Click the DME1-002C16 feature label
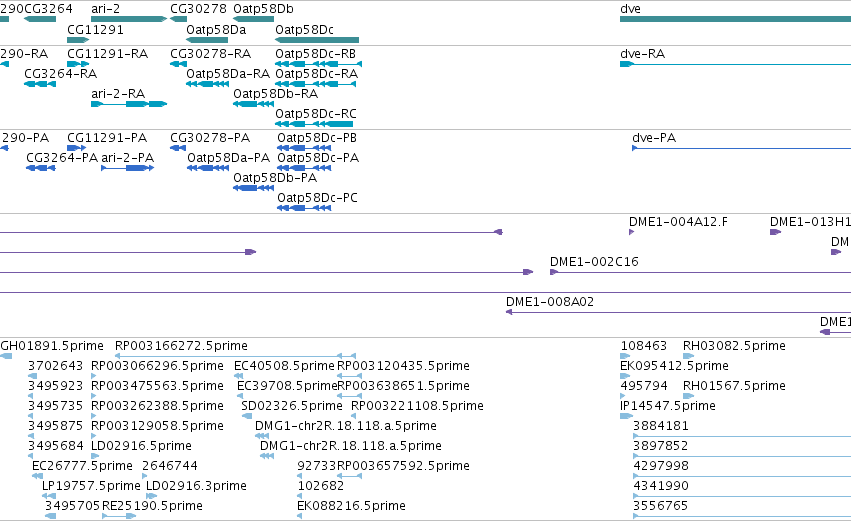The width and height of the screenshot is (851, 521). [x=594, y=262]
